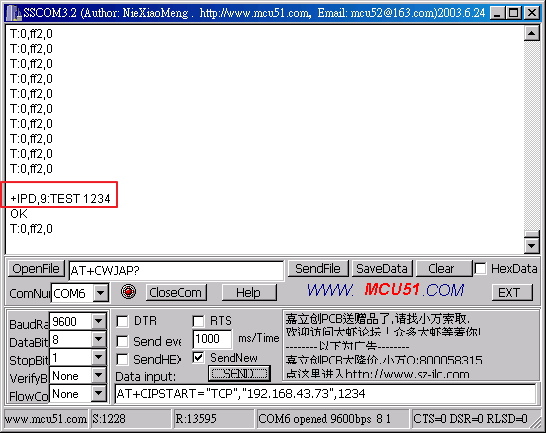The height and width of the screenshot is (433, 546).
Task: Click the SEND button
Action: coord(239,373)
